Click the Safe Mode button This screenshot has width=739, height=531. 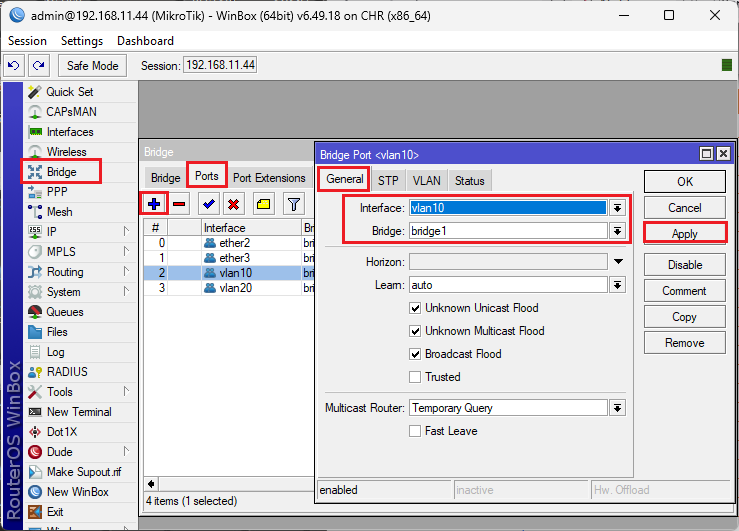(92, 65)
